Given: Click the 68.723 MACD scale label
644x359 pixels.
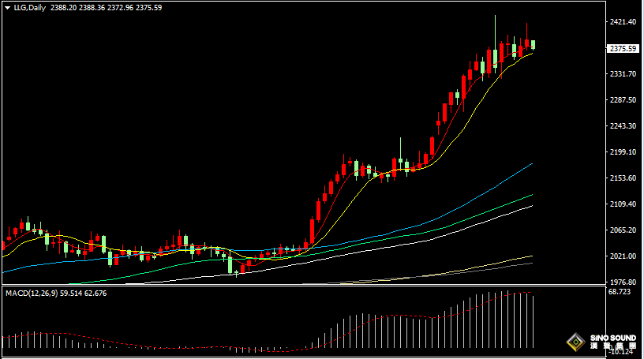Looking at the screenshot, I should click(621, 292).
